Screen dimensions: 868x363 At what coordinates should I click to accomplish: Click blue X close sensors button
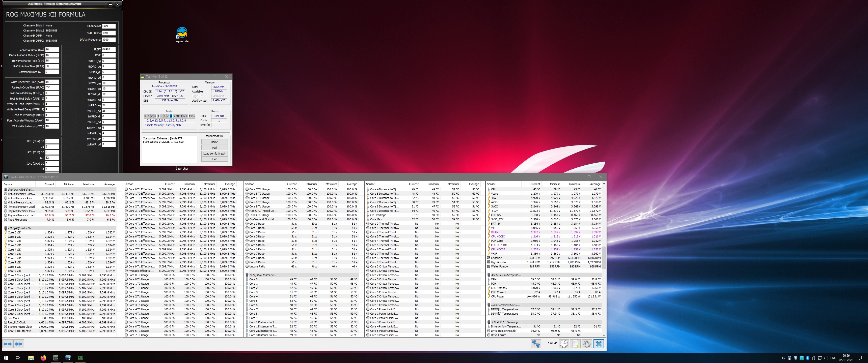[599, 344]
